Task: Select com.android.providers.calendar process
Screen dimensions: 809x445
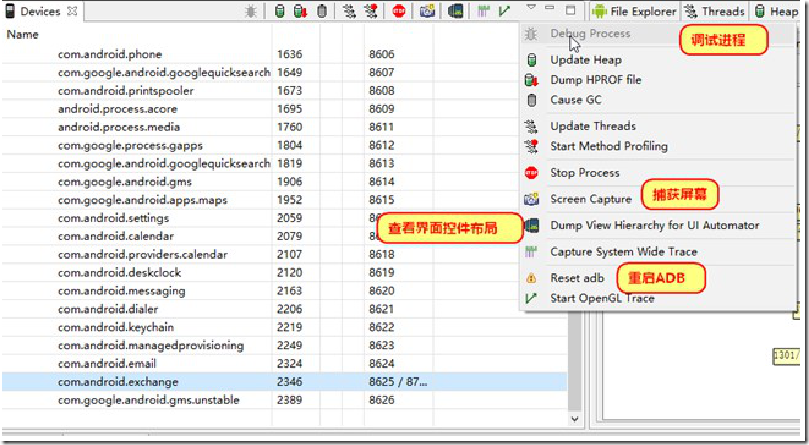Action: pyautogui.click(x=285, y=255)
